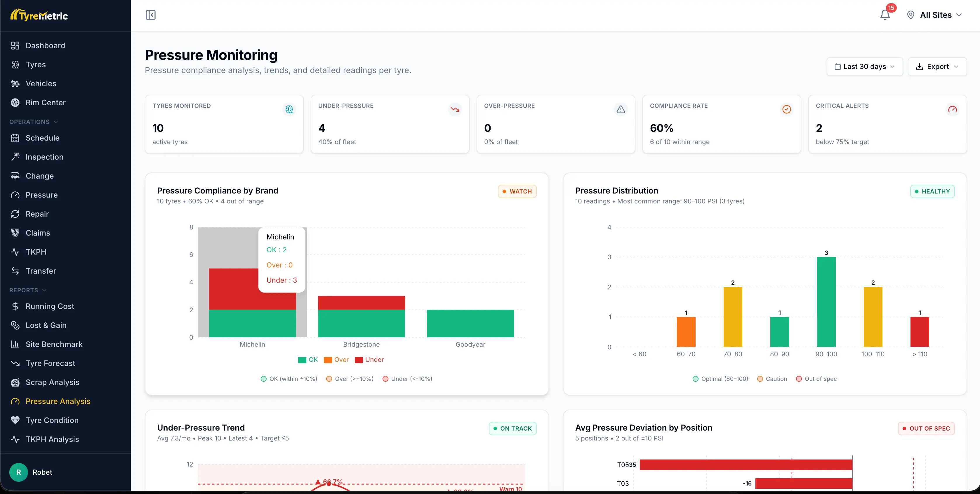Click the TKPH pulse icon under Operations
Image resolution: width=980 pixels, height=494 pixels.
point(15,252)
